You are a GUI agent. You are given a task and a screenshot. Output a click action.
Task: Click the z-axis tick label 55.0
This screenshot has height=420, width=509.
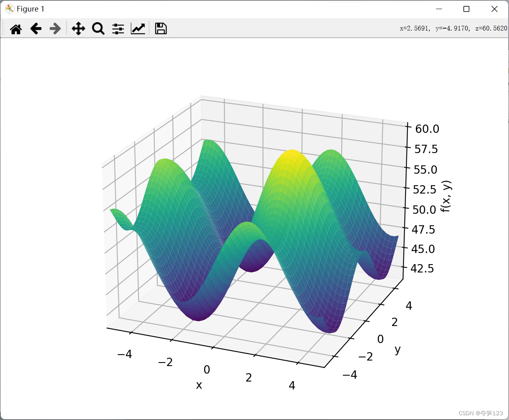(425, 169)
